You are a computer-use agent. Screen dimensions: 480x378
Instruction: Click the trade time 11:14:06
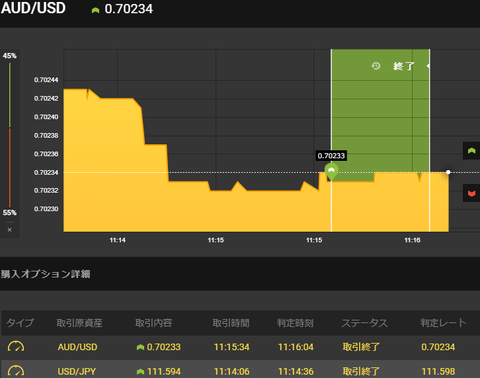click(232, 371)
